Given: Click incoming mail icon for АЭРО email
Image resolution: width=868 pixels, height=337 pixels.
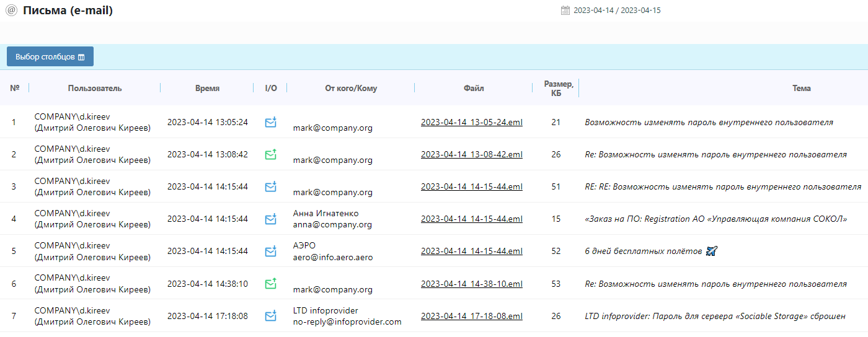Looking at the screenshot, I should tap(270, 251).
